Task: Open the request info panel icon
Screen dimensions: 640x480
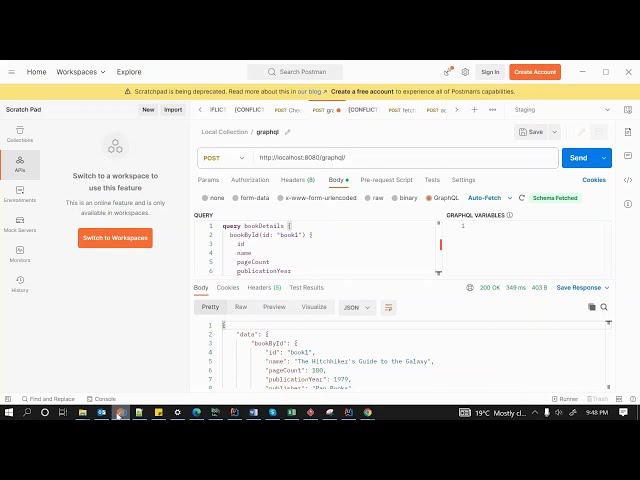Action: click(628, 204)
